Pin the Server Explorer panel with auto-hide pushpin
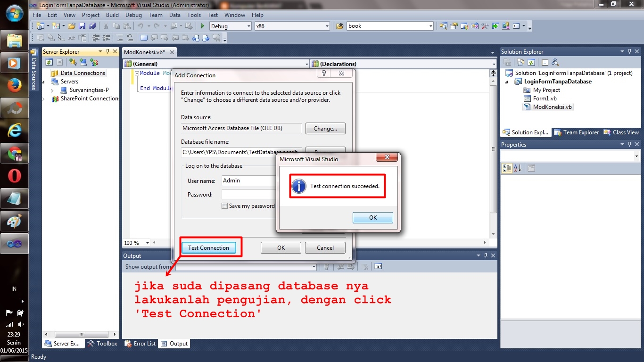The height and width of the screenshot is (362, 644). tap(107, 52)
